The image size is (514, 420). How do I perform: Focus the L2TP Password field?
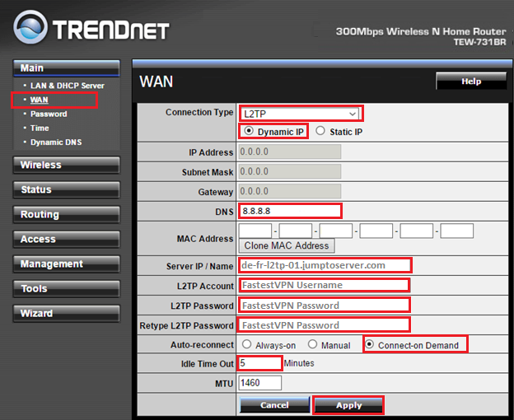pos(324,306)
